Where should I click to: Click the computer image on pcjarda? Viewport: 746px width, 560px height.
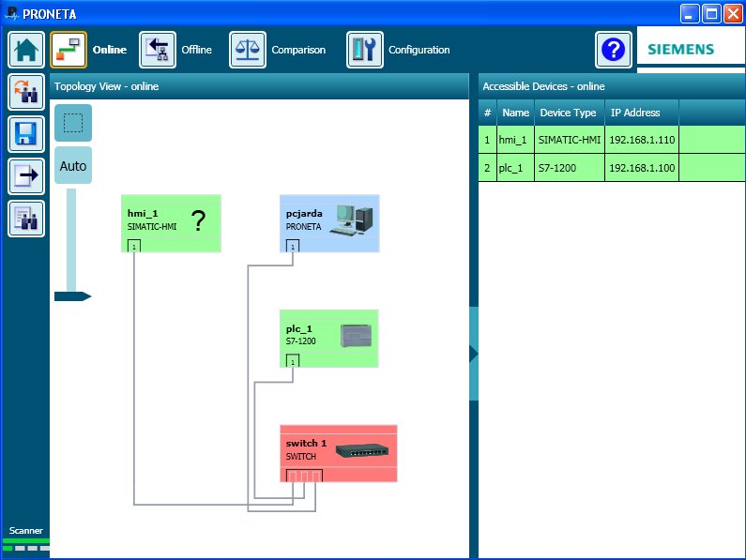click(352, 219)
